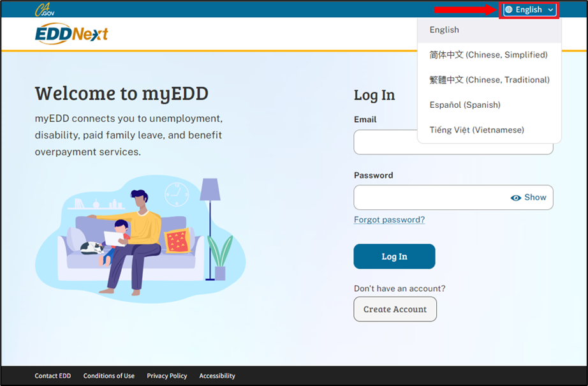Image resolution: width=588 pixels, height=386 pixels.
Task: Open Contact EDD in the footer
Action: click(x=53, y=376)
